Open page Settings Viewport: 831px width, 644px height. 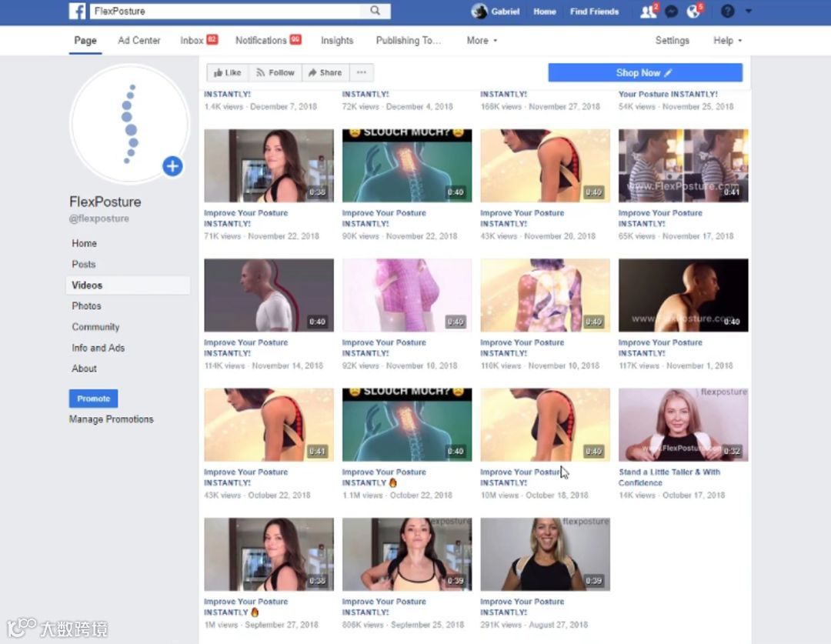click(672, 40)
